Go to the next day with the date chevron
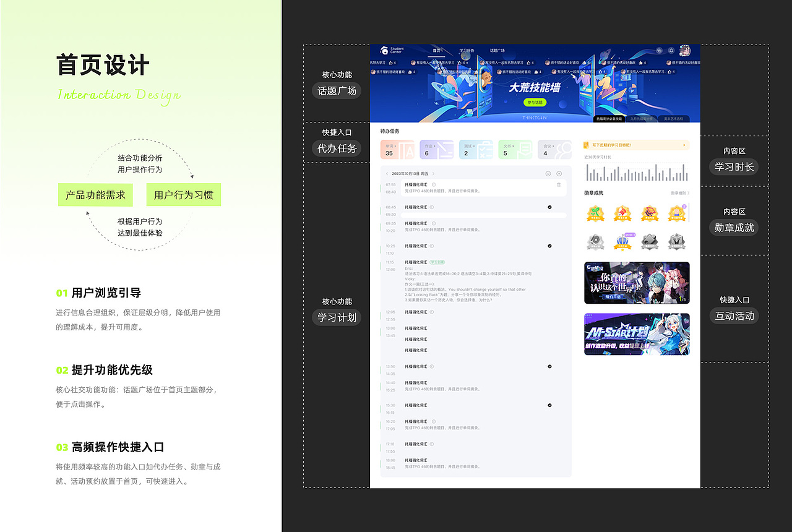 [x=433, y=173]
